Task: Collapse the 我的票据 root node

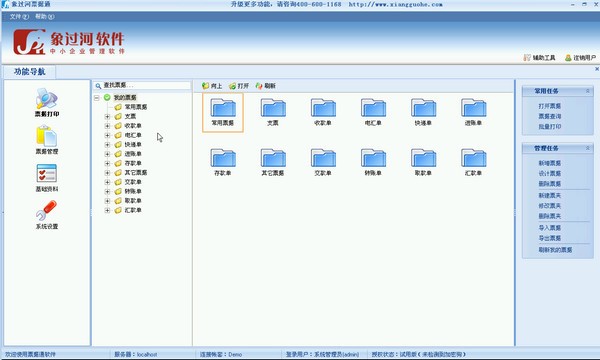Action: tap(97, 98)
